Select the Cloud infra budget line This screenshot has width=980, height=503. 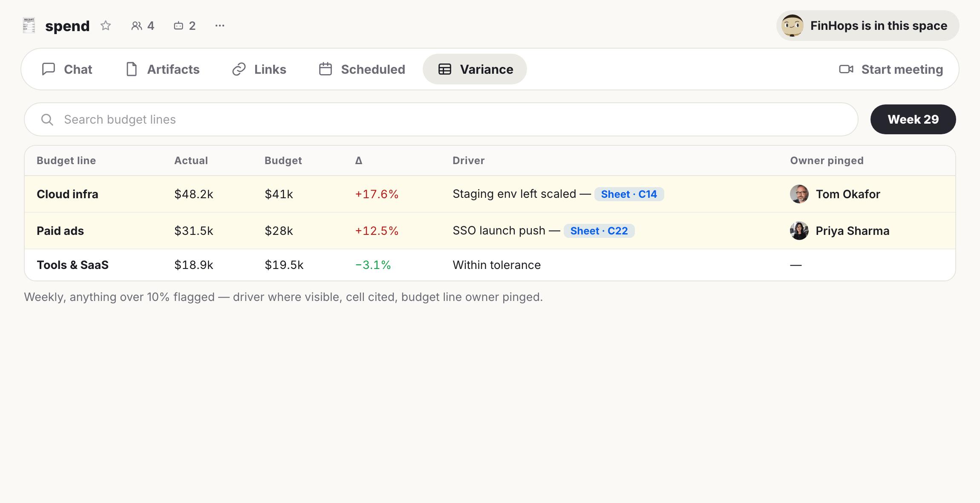(67, 194)
